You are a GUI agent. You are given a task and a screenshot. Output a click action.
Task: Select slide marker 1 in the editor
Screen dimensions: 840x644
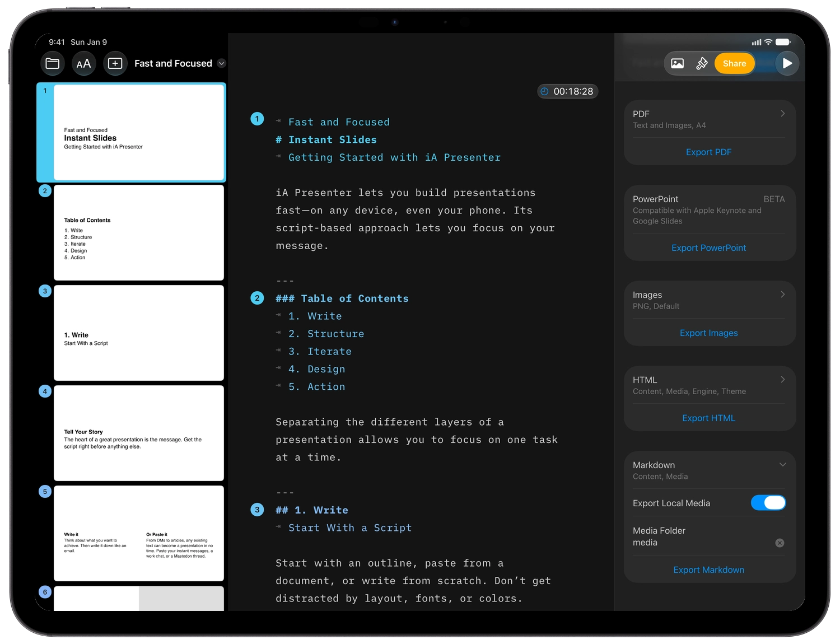(257, 119)
